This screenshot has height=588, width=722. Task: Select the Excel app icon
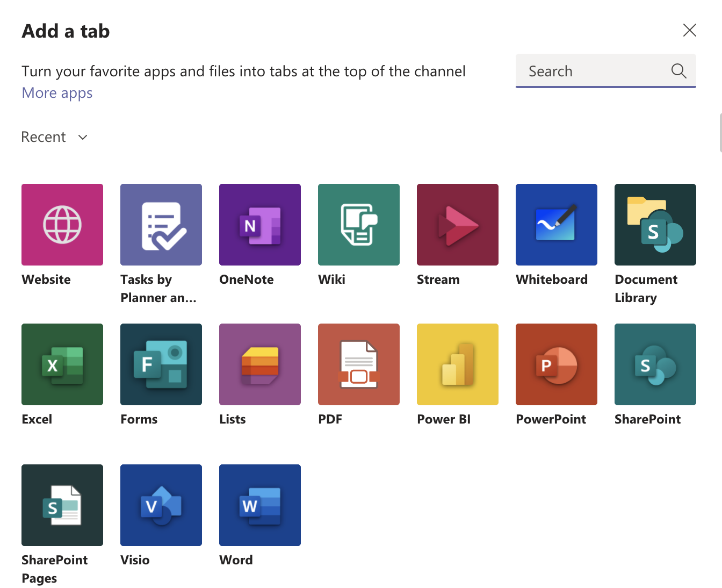point(62,364)
